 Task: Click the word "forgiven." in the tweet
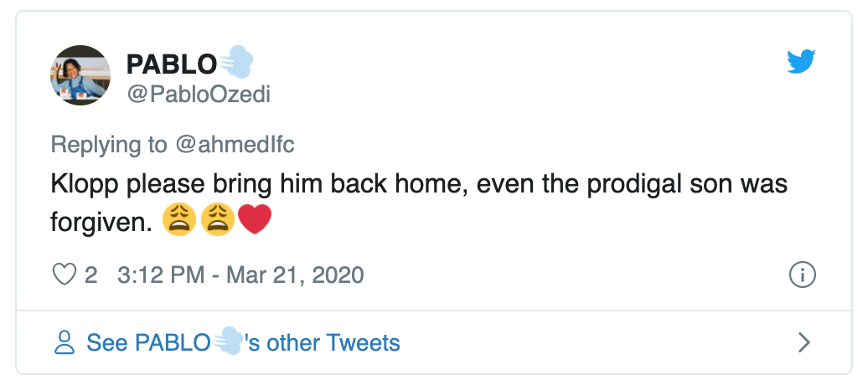point(101,223)
